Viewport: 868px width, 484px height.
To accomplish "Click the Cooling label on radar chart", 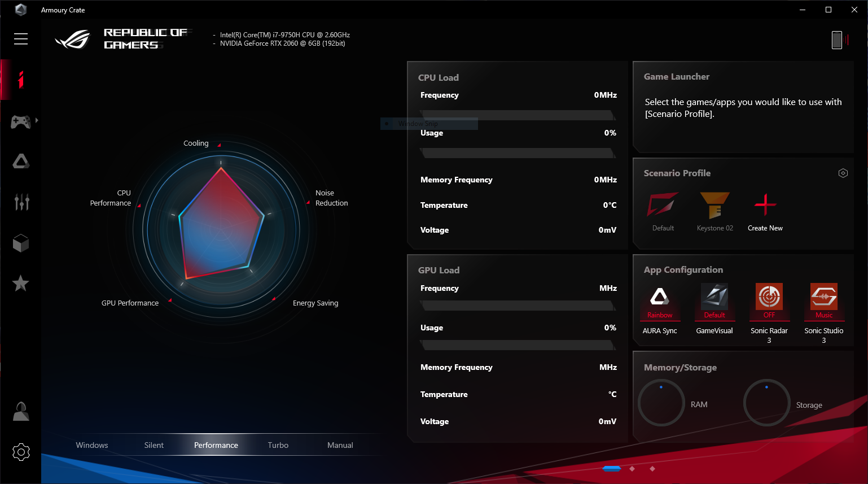I will coord(196,143).
